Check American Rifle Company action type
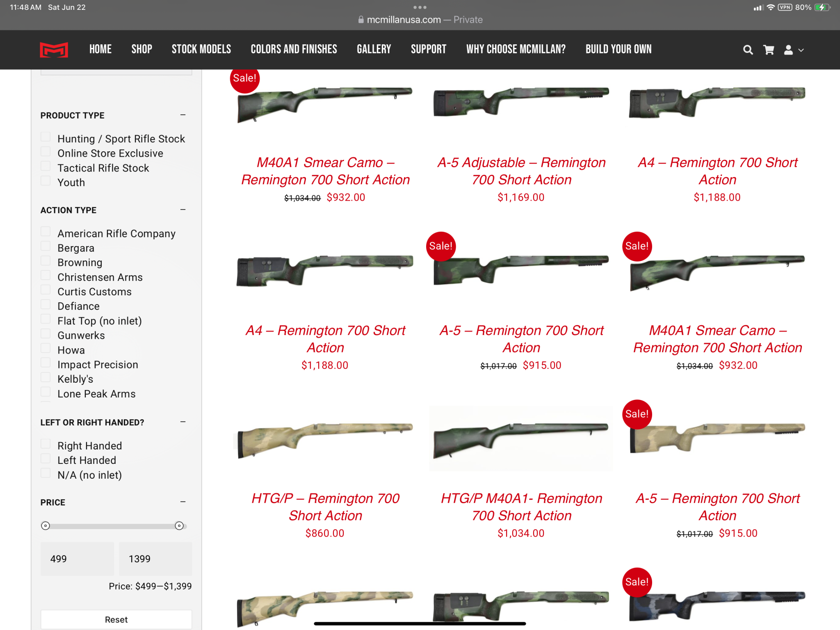This screenshot has height=630, width=840. click(46, 232)
